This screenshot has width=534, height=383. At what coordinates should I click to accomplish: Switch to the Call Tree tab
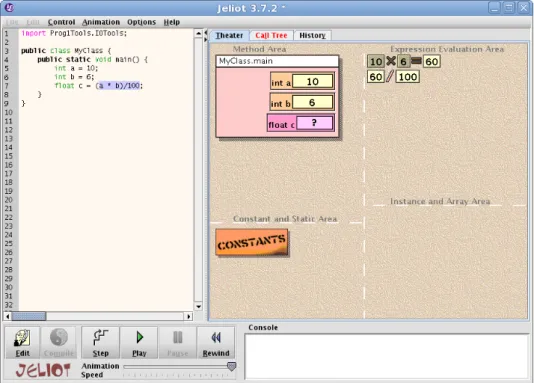click(x=271, y=35)
